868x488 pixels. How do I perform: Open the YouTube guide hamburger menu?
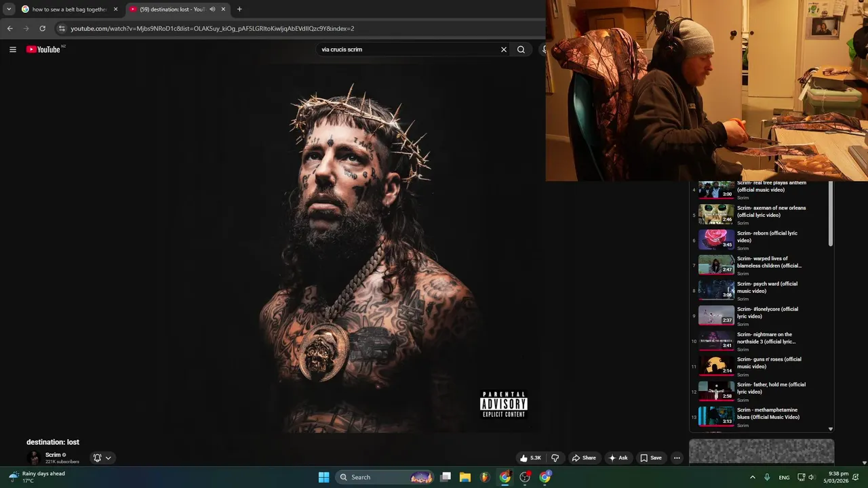[12, 49]
